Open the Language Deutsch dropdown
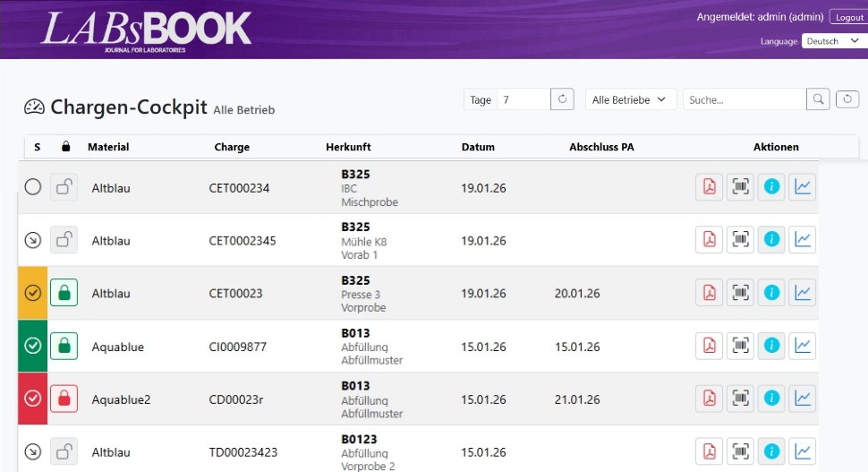 [834, 41]
